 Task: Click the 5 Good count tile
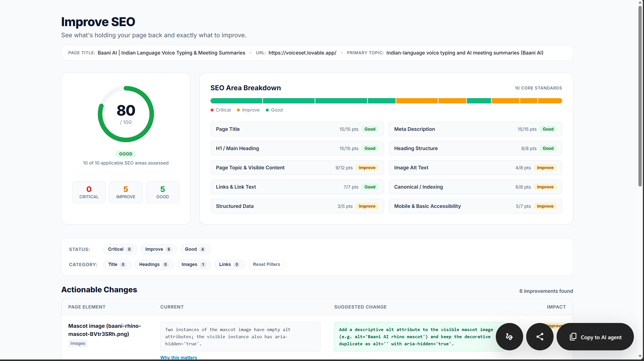[163, 192]
